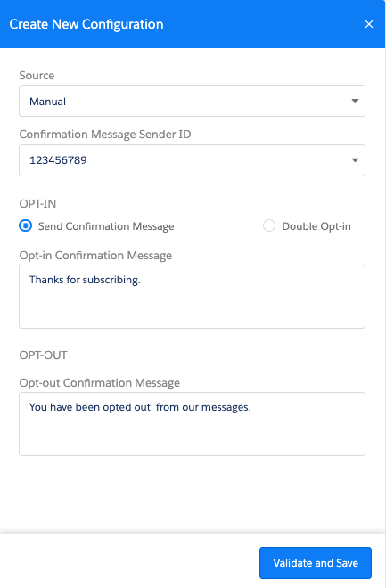Click the Confirmation Message Sender ID label
The width and height of the screenshot is (386, 588).
[x=105, y=135]
